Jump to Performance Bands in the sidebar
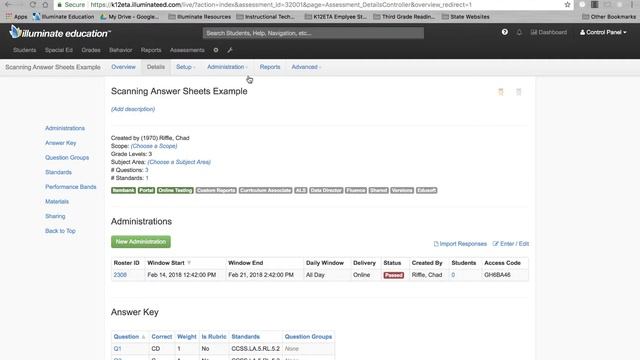Image resolution: width=640 pixels, height=360 pixels. coord(71,187)
